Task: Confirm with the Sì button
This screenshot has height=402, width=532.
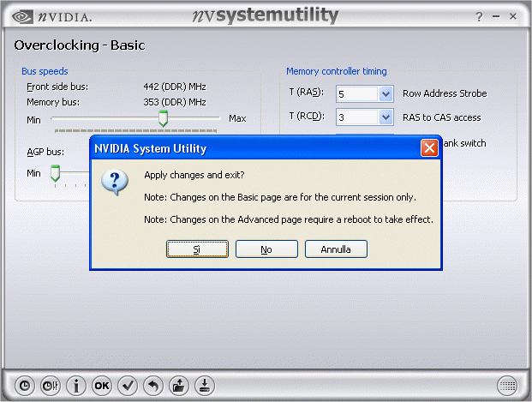Action: coord(197,249)
